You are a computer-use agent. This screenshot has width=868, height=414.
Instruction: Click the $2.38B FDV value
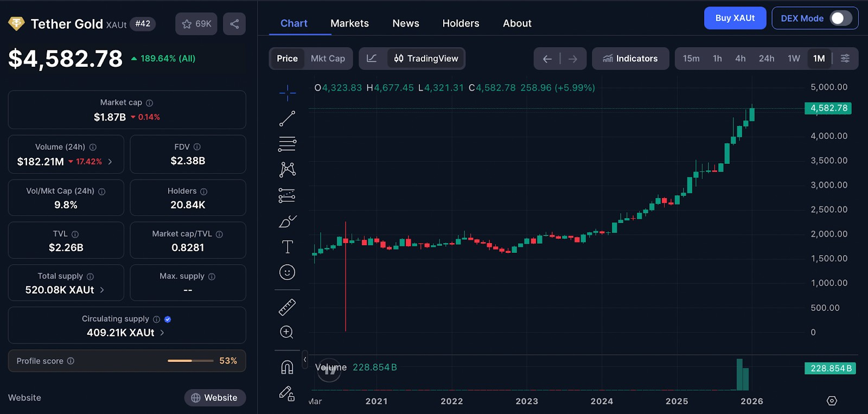click(188, 161)
